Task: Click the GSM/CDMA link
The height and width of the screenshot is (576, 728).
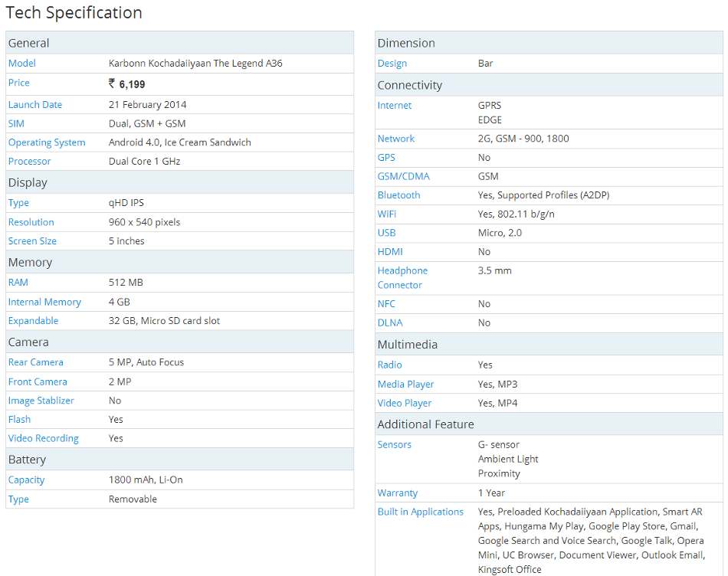Action: click(404, 176)
